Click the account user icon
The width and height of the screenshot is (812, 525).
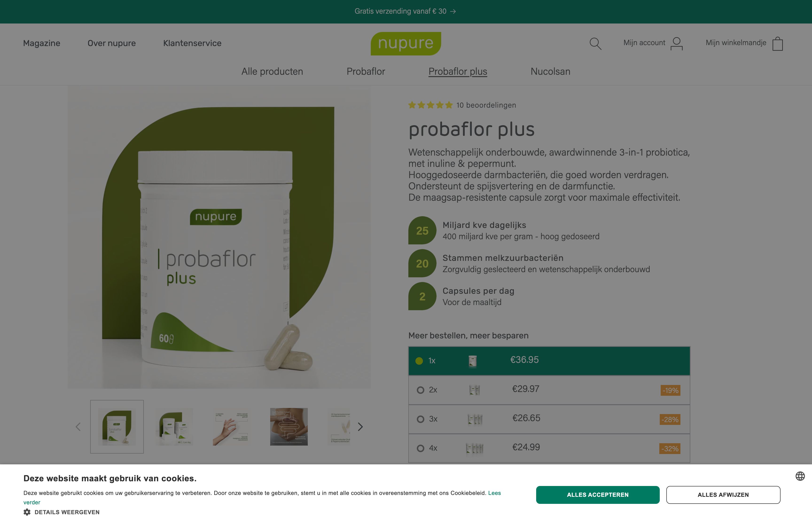click(676, 44)
